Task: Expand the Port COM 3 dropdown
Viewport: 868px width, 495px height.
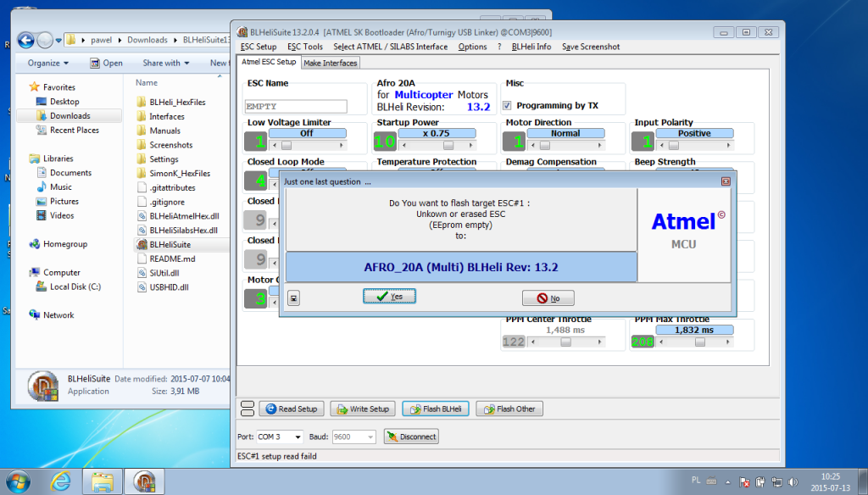Action: pos(298,437)
